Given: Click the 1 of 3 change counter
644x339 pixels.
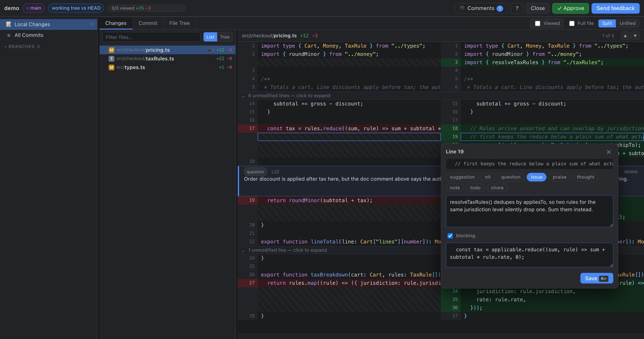Looking at the screenshot, I should click(608, 36).
